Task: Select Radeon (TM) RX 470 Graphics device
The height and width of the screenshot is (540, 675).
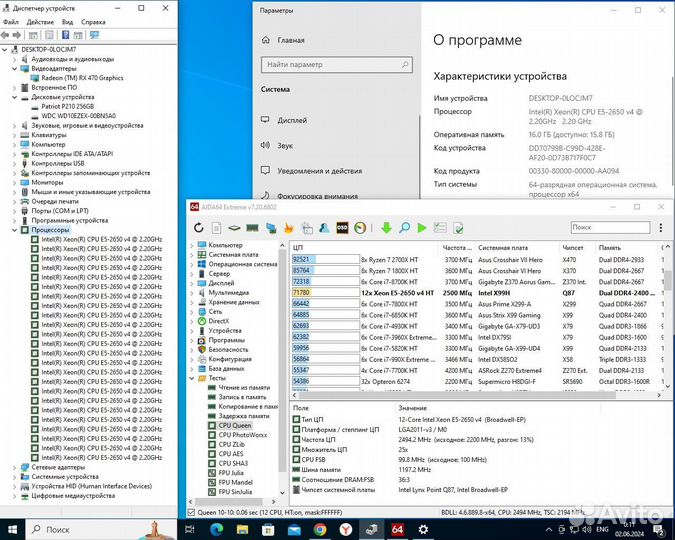Action: [82, 78]
